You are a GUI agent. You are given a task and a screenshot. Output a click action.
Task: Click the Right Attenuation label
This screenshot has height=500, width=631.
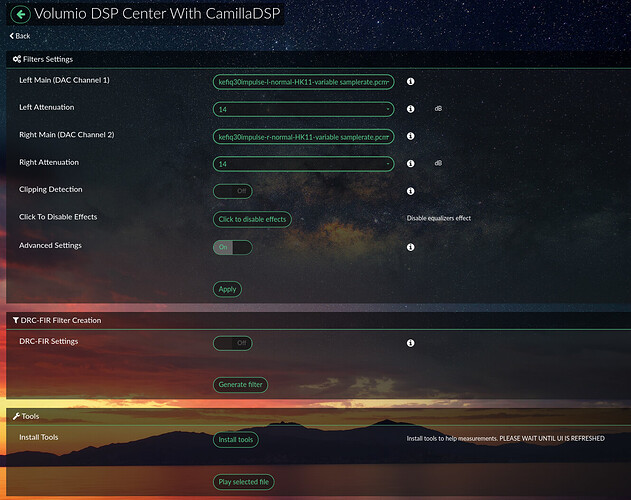coord(49,162)
